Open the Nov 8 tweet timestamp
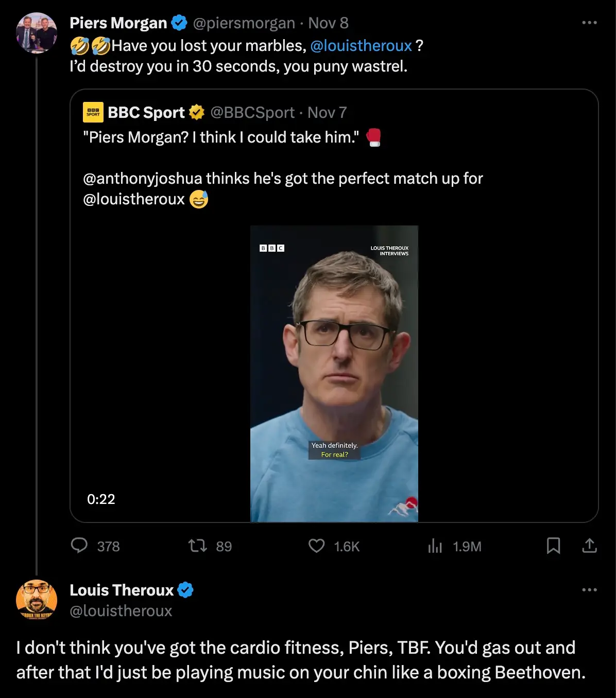The width and height of the screenshot is (616, 698). click(x=328, y=23)
